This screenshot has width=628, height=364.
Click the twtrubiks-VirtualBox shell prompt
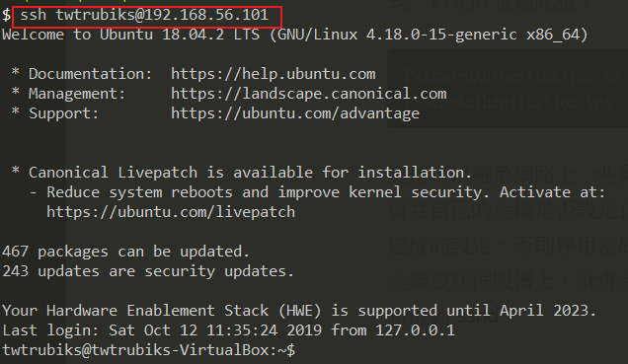click(148, 350)
